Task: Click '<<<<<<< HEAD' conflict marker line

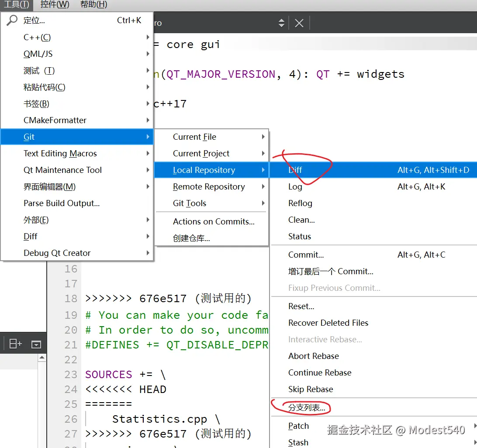Action: 126,389
